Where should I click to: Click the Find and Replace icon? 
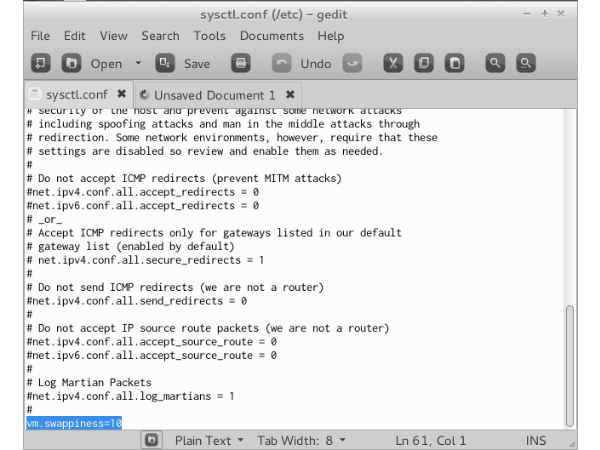click(526, 63)
